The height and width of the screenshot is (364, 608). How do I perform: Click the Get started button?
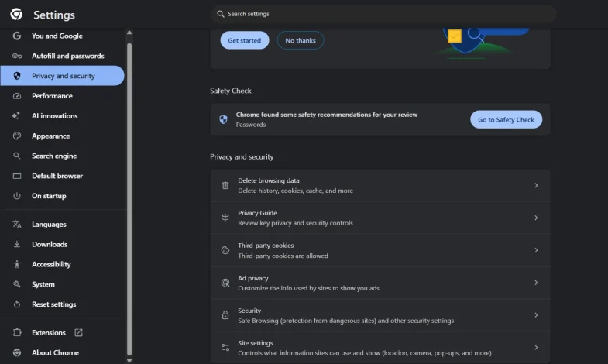click(x=244, y=40)
